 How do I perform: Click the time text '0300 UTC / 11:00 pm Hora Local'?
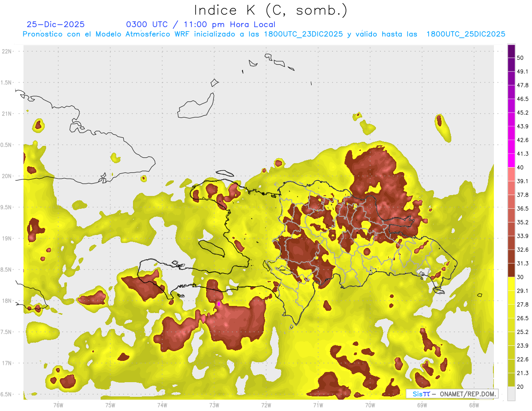[201, 24]
